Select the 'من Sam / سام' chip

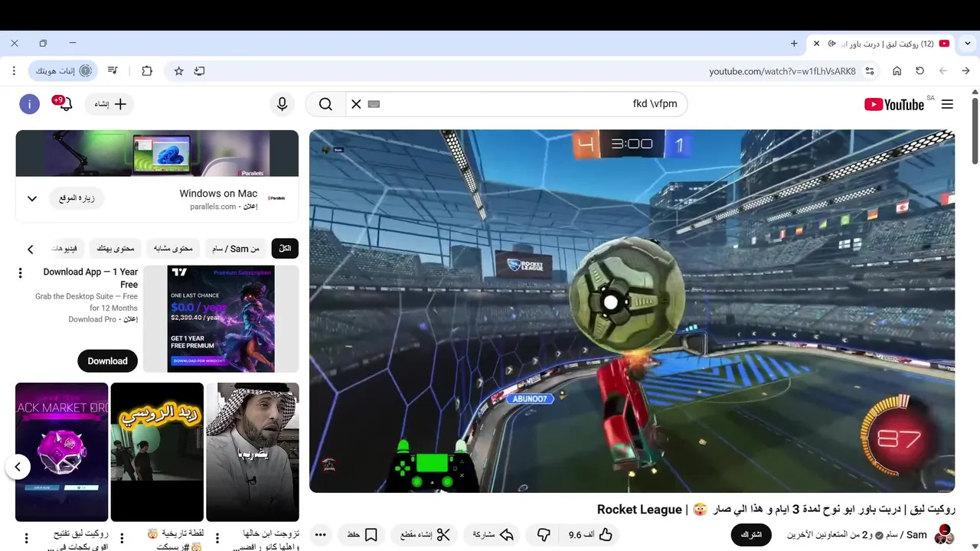click(x=236, y=249)
